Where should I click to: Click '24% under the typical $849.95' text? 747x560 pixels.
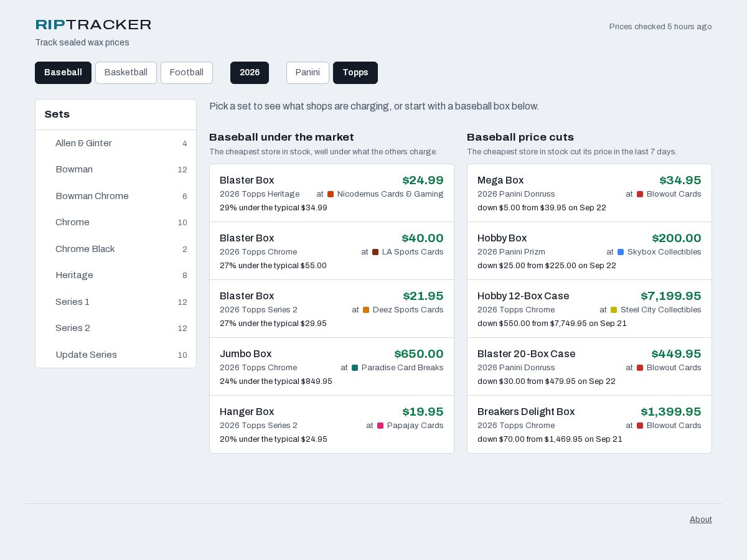pyautogui.click(x=276, y=381)
